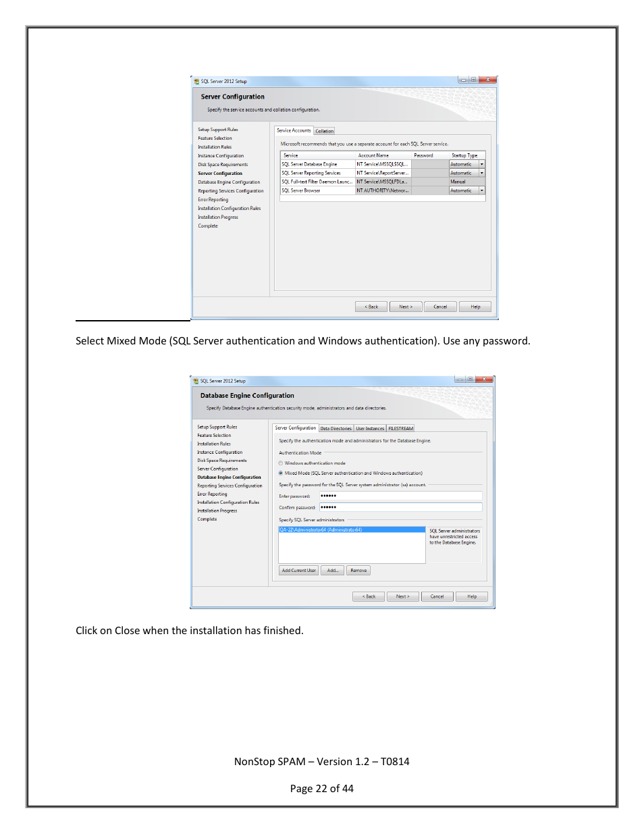Open the Data Directories tab
Image resolution: width=644 pixels, height=834 pixels.
pyautogui.click(x=336, y=428)
